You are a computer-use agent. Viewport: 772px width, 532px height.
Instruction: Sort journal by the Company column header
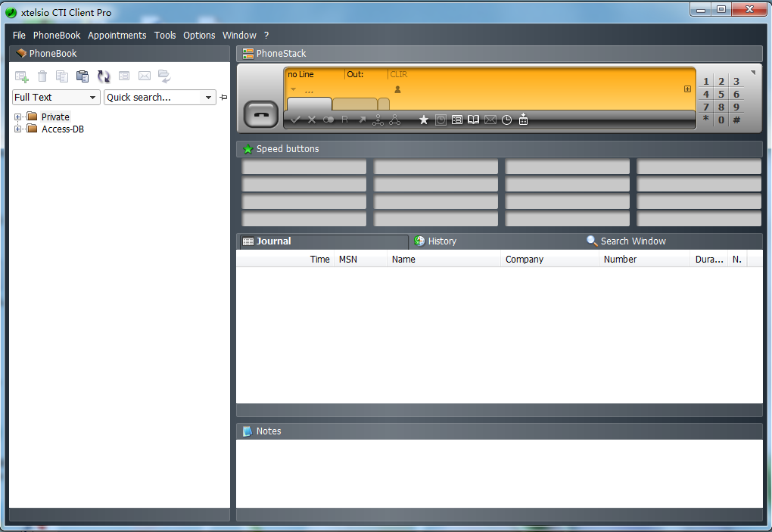[550, 260]
